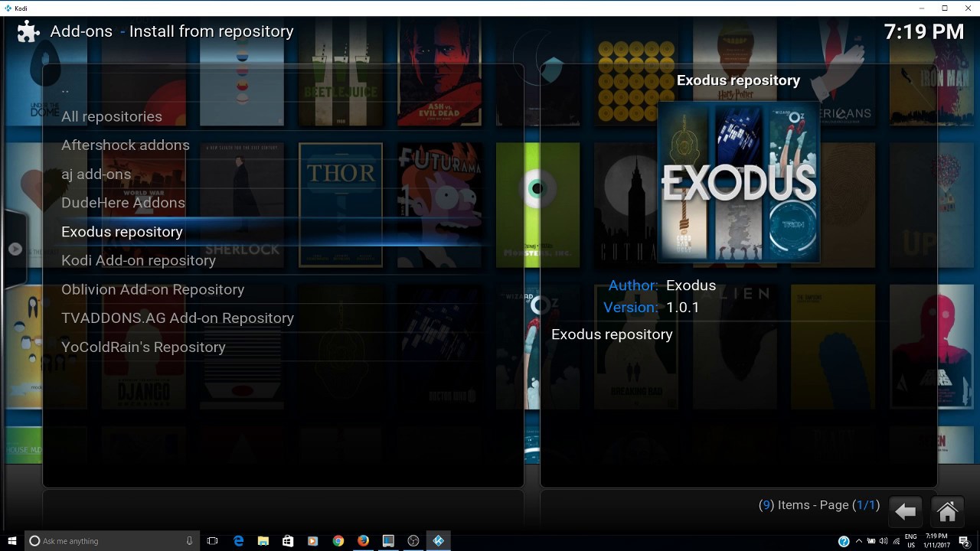Open Task View on taskbar
Image resolution: width=980 pixels, height=551 pixels.
[x=213, y=541]
